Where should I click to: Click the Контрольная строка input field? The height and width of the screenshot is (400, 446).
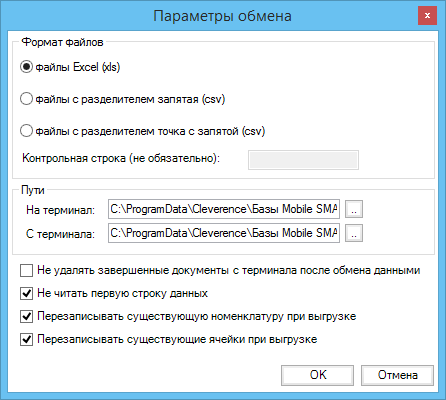click(303, 160)
